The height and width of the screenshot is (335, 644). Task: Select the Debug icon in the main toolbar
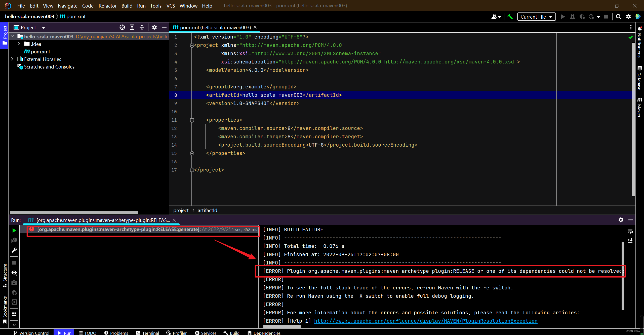click(573, 17)
